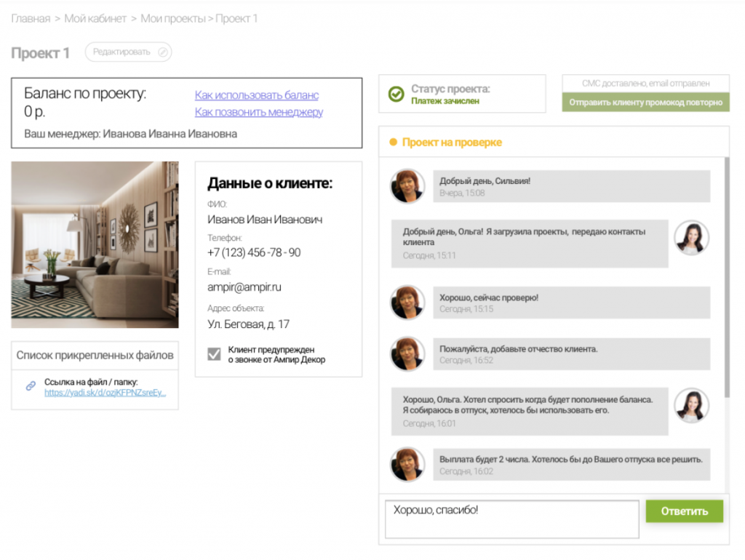The width and height of the screenshot is (745, 560).
Task: Click the pencil icon in Редактировать button
Action: [x=163, y=52]
